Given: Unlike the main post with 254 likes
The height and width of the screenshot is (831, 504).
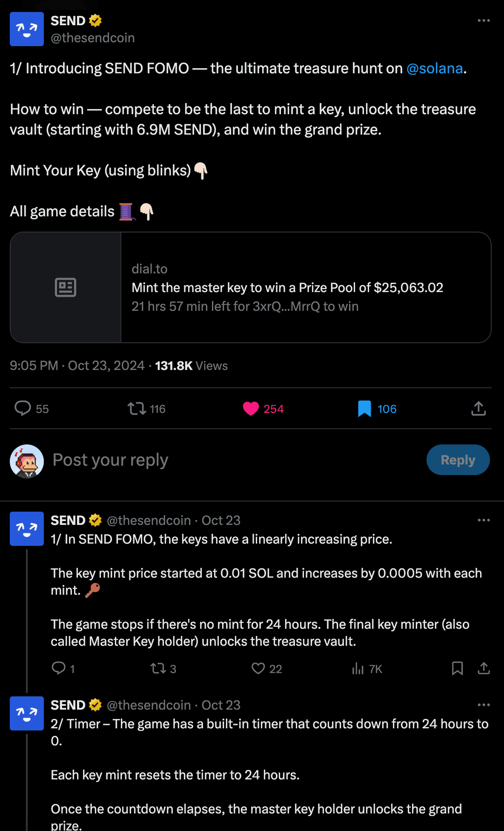Looking at the screenshot, I should pos(251,409).
